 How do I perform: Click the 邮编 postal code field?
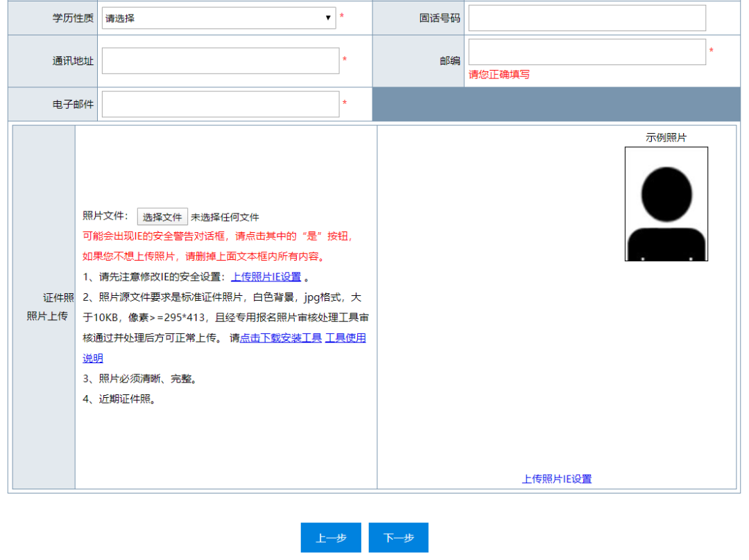(x=587, y=51)
